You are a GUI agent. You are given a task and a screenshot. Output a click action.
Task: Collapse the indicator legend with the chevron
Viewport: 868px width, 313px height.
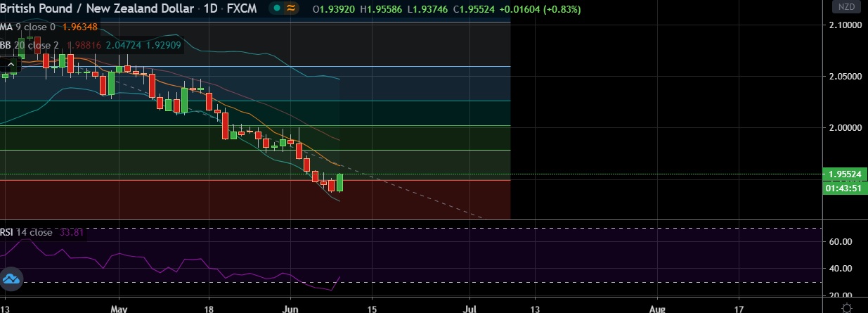point(10,64)
